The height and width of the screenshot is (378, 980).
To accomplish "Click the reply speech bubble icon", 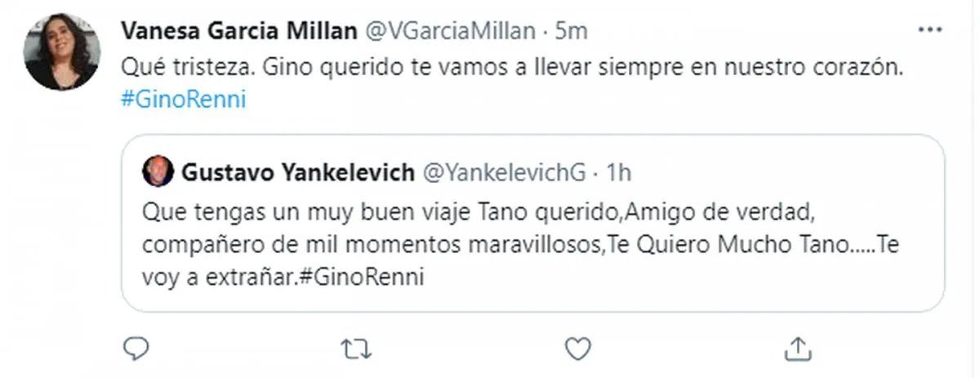I will [134, 349].
